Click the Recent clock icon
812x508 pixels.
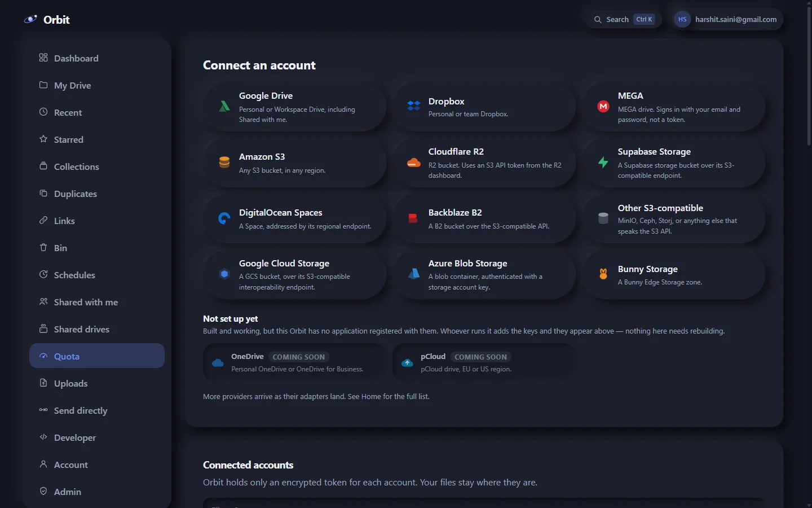pyautogui.click(x=43, y=112)
